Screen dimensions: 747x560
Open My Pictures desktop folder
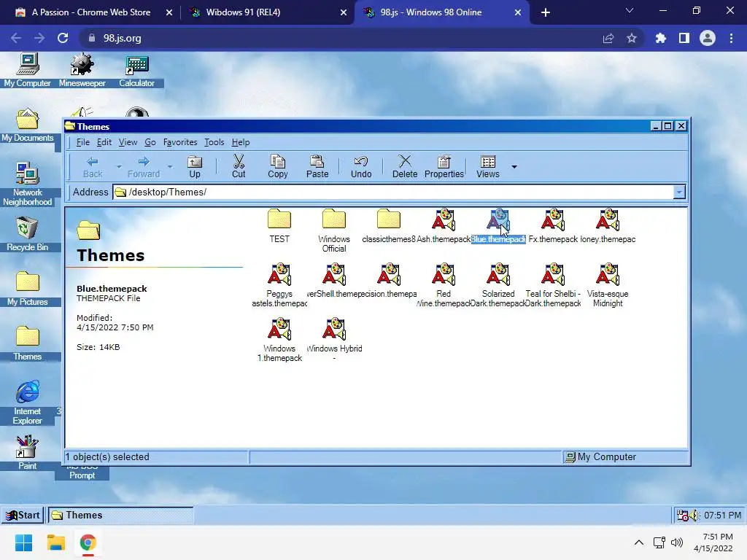click(27, 289)
